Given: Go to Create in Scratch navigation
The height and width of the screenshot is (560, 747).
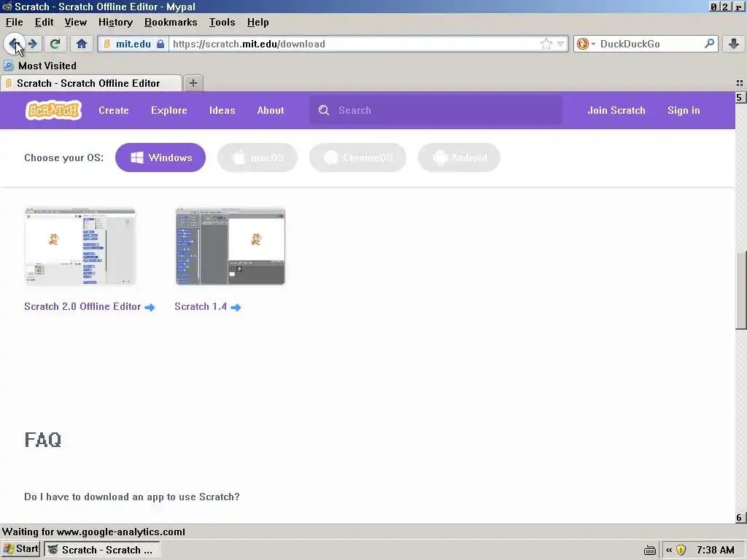Looking at the screenshot, I should point(113,110).
